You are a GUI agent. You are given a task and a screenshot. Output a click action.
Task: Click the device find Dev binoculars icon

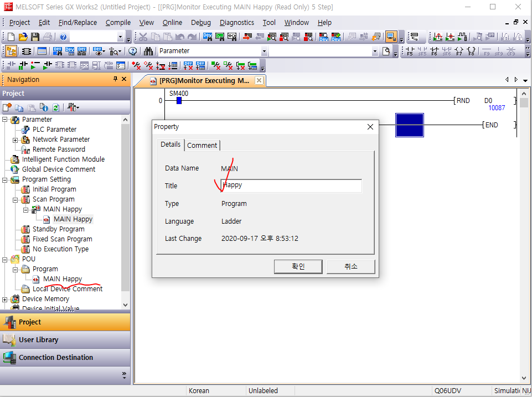(x=208, y=37)
